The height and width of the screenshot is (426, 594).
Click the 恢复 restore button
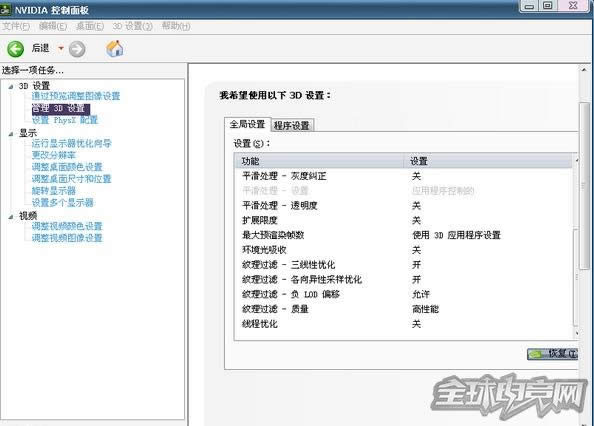tap(553, 354)
